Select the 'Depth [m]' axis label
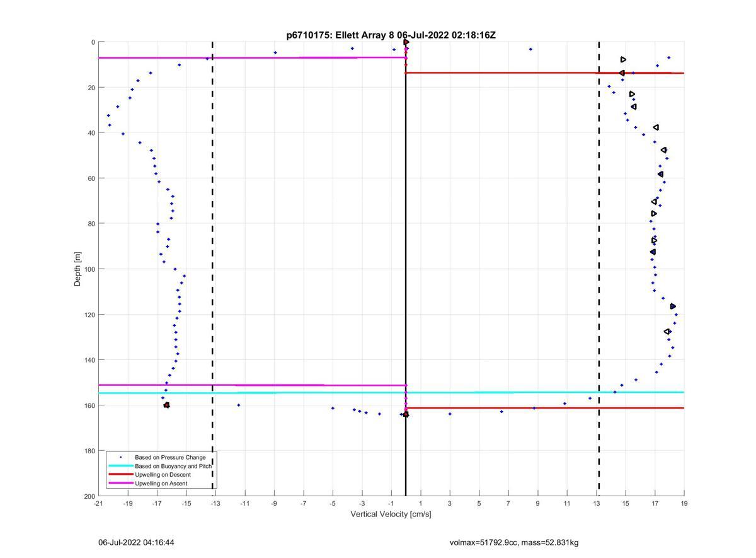Viewport: 756px width, 558px height. pyautogui.click(x=78, y=269)
